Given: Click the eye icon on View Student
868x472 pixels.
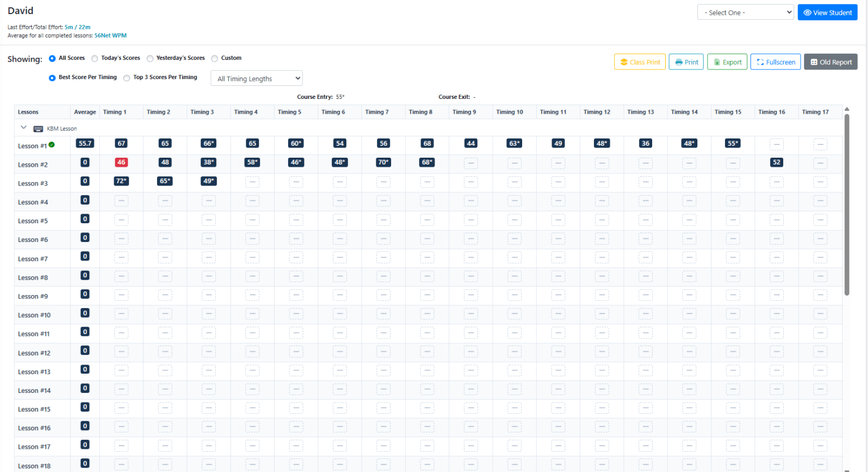Looking at the screenshot, I should point(807,12).
